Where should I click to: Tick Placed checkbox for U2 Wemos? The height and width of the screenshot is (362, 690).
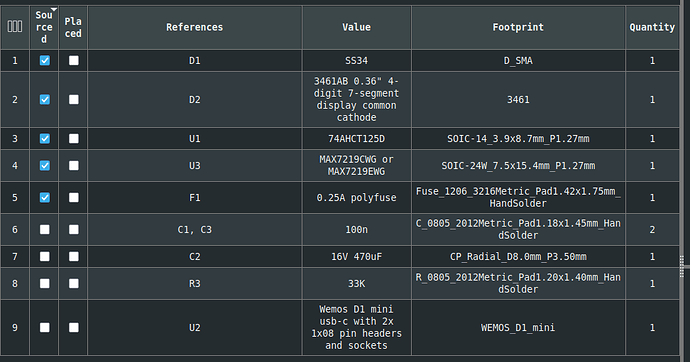click(x=73, y=328)
